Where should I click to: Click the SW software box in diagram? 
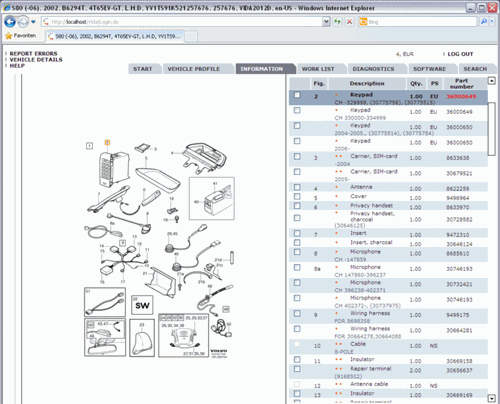coord(142,305)
